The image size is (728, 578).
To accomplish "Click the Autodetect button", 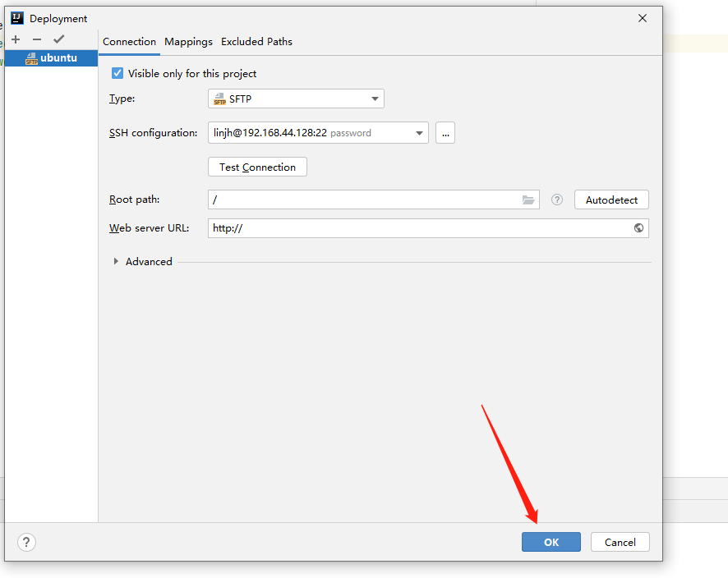I will (611, 200).
